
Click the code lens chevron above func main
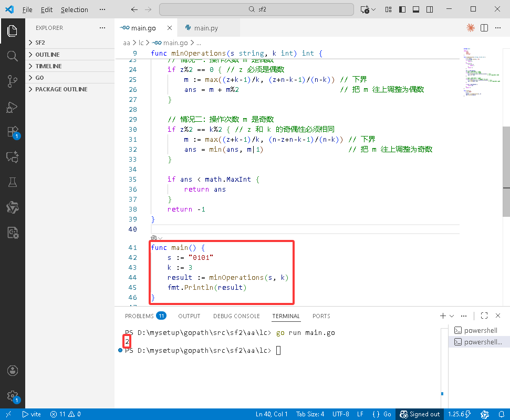tap(160, 238)
